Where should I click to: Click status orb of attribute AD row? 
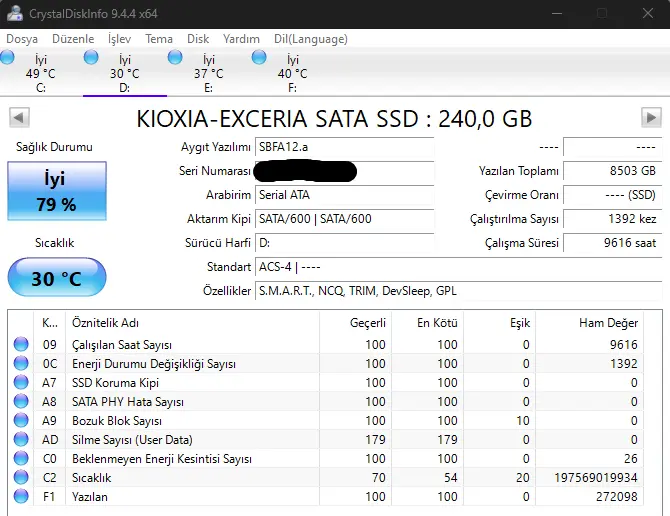click(21, 439)
